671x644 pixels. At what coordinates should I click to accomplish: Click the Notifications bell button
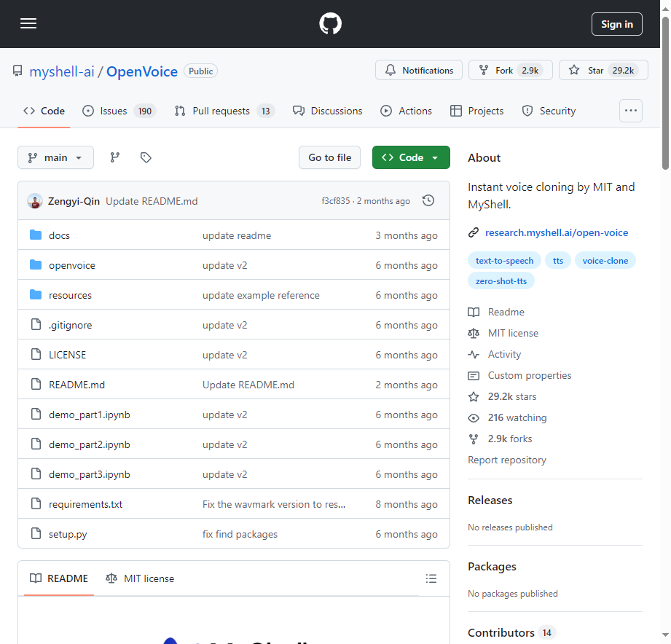tap(418, 70)
